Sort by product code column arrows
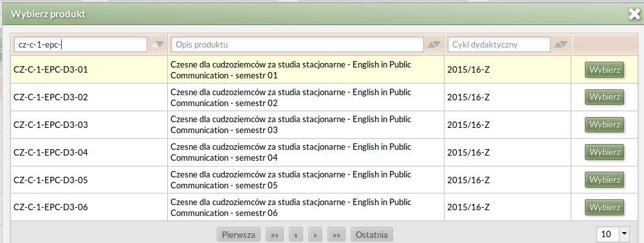Screen dimensions: 644x243 pos(158,44)
